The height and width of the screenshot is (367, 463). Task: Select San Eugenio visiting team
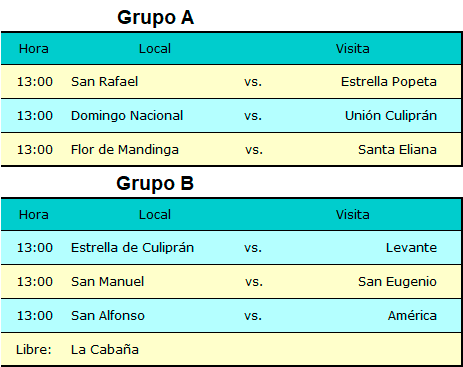point(397,282)
